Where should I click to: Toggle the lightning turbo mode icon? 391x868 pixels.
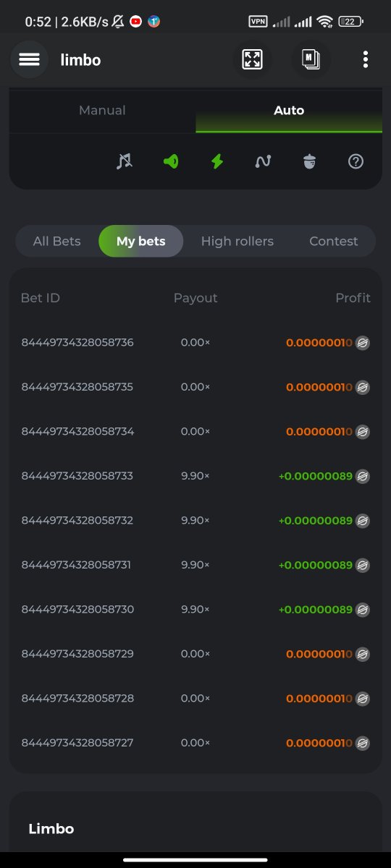216,161
